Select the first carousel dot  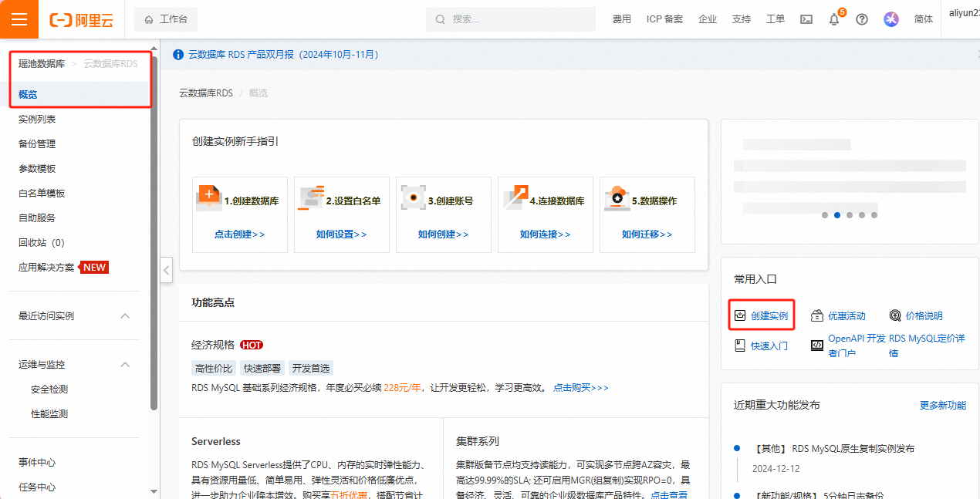pos(825,215)
